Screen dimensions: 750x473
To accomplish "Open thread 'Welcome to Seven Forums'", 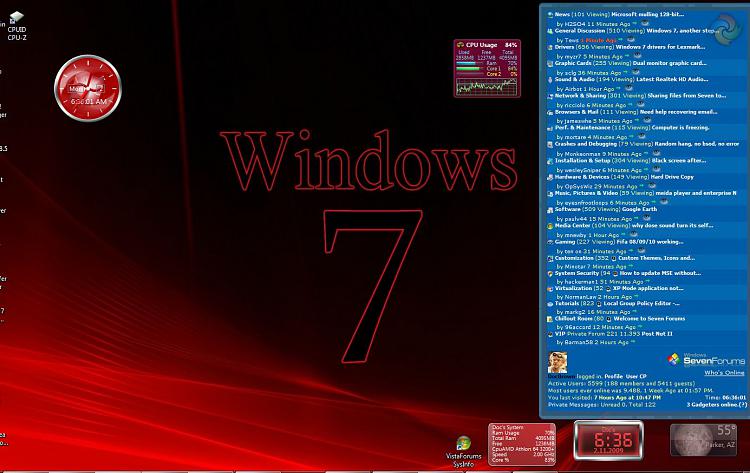I will (x=649, y=319).
